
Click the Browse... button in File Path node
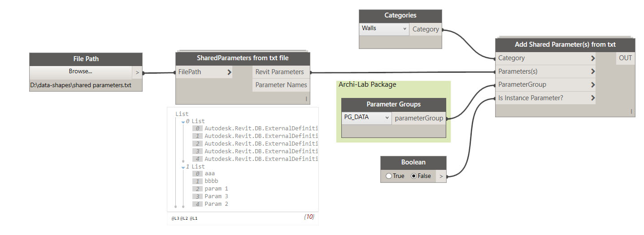[x=81, y=72]
